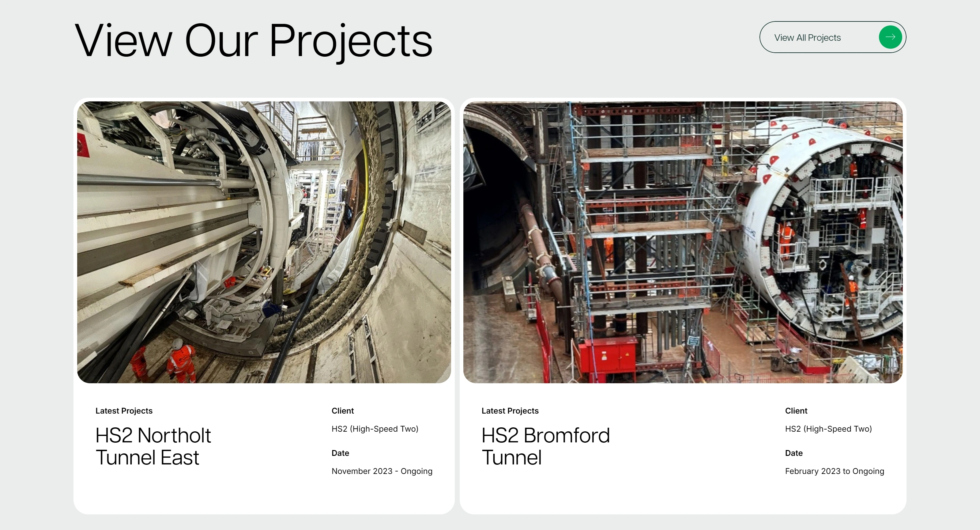Select HS2 (High-Speed Two) on Northolt card
980x530 pixels.
tap(375, 429)
